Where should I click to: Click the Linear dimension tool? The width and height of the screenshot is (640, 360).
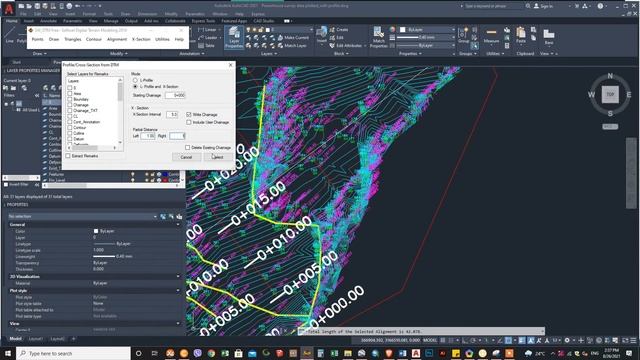pos(207,30)
